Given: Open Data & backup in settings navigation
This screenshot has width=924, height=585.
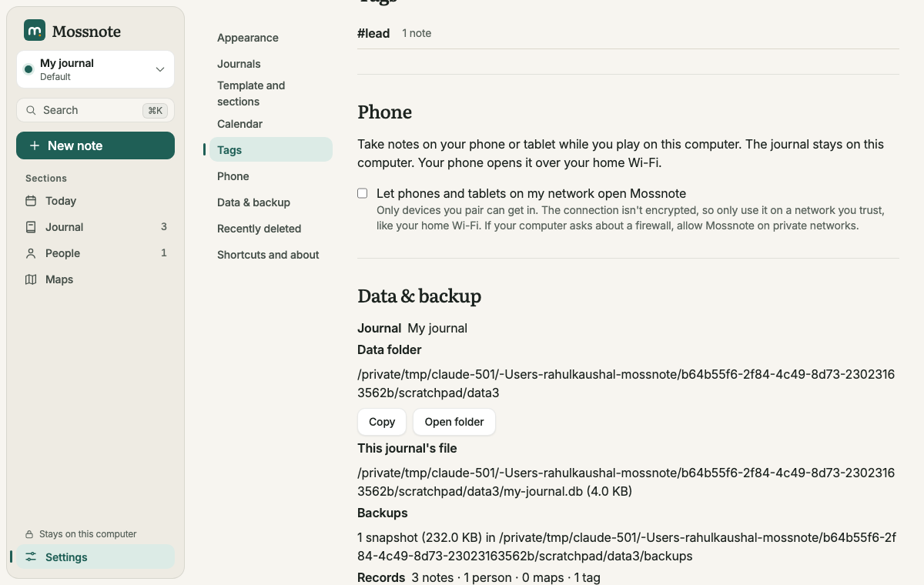Looking at the screenshot, I should point(271,202).
